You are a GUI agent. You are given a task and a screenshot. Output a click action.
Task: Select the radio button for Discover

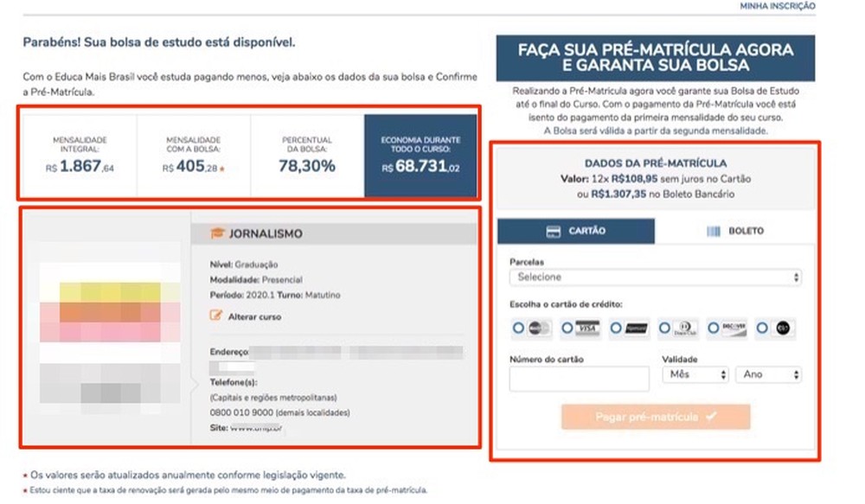713,327
